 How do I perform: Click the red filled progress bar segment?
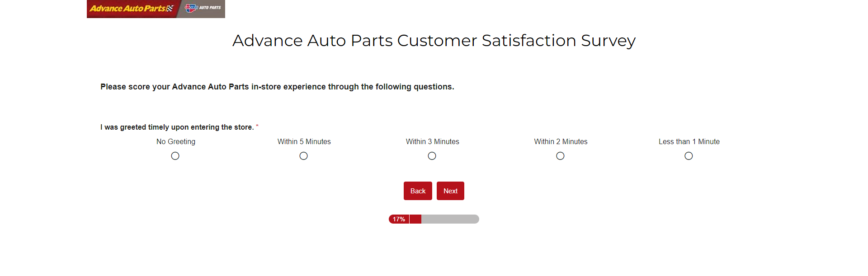(x=415, y=219)
